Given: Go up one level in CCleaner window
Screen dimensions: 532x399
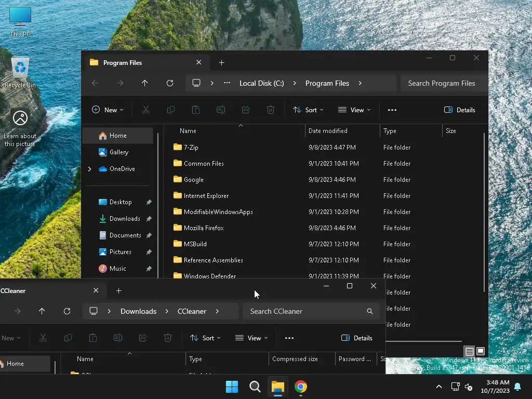Looking at the screenshot, I should [x=42, y=311].
